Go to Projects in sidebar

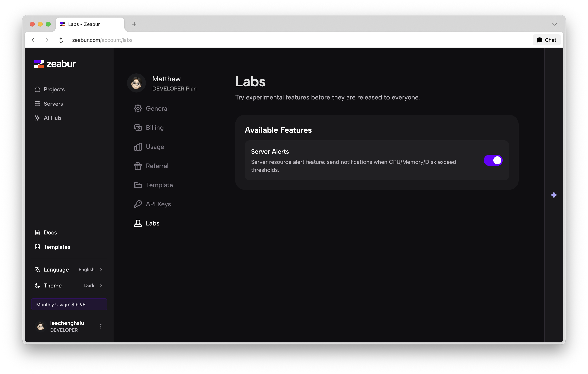tap(54, 89)
